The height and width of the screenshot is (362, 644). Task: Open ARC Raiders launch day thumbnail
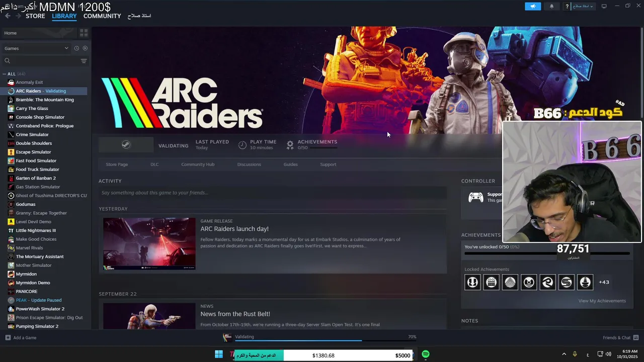click(149, 244)
